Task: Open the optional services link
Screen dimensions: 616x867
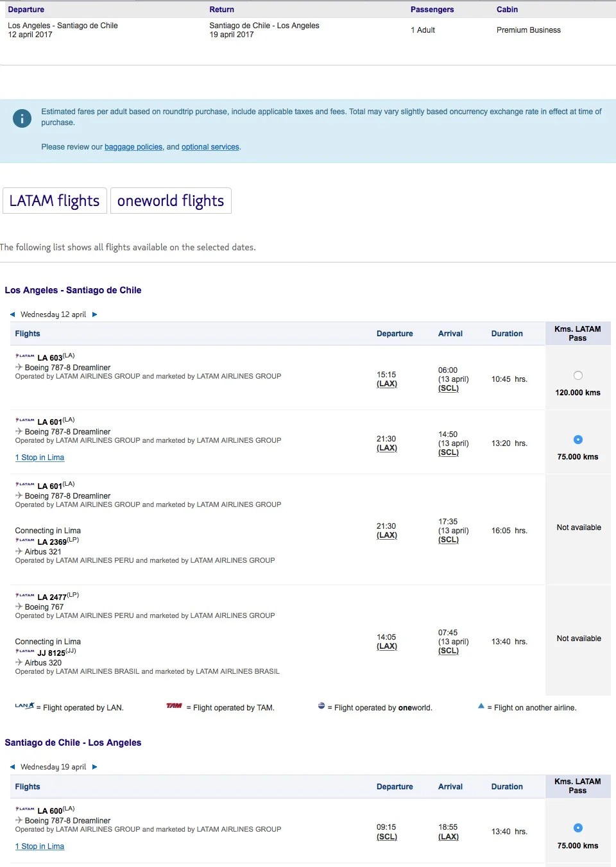Action: click(x=210, y=147)
